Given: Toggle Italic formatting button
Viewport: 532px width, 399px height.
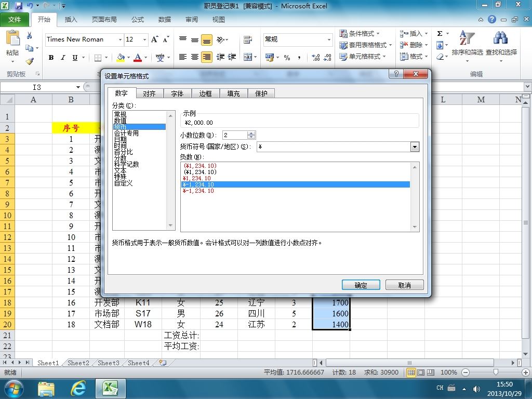Looking at the screenshot, I should coord(63,57).
